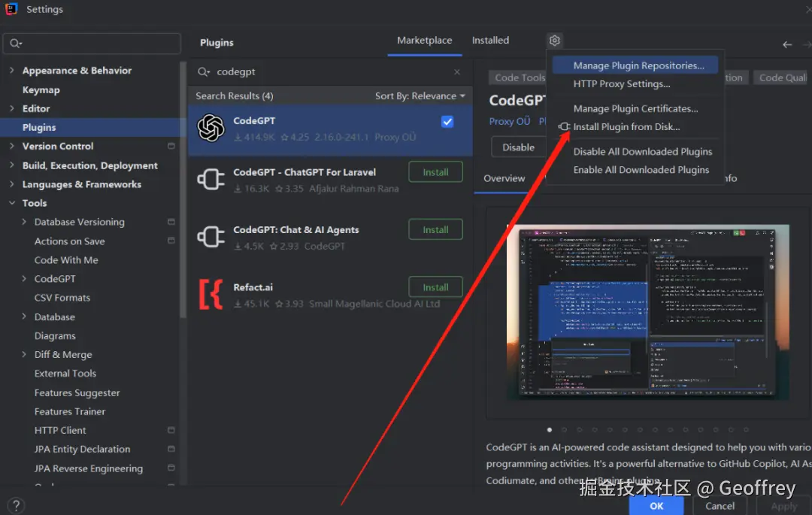Select the Keymap settings item

pos(41,89)
